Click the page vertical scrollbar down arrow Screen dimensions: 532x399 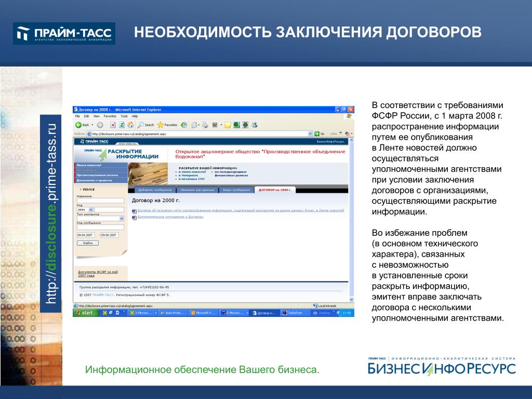352,300
